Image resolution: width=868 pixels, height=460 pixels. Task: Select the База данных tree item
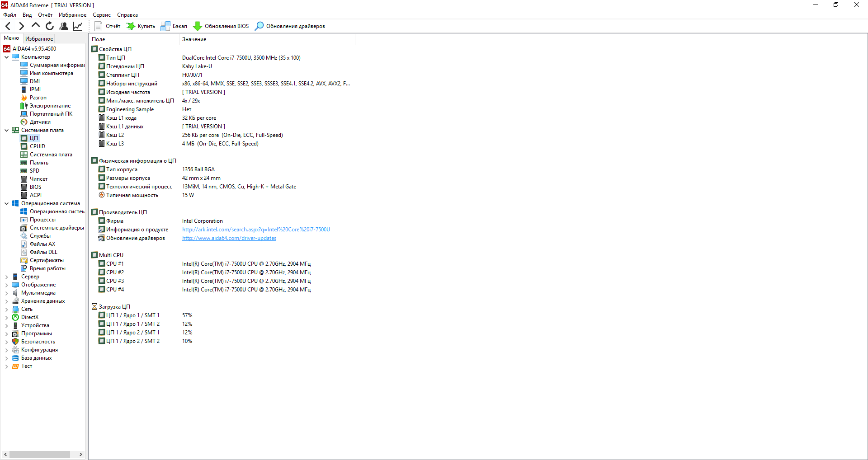[32, 358]
